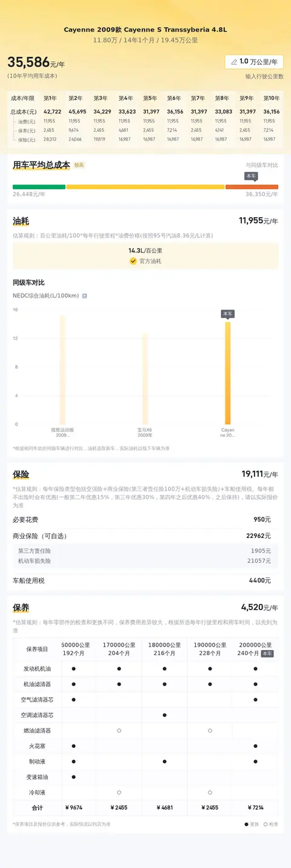Click the 变速箱油 replacement dot at 160000公里
The image size is (291, 868).
pos(73,776)
